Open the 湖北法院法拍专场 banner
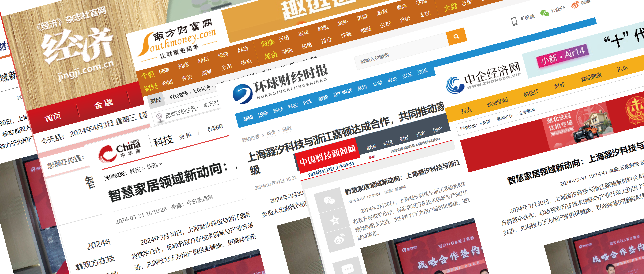644x274 pixels. pyautogui.click(x=578, y=126)
